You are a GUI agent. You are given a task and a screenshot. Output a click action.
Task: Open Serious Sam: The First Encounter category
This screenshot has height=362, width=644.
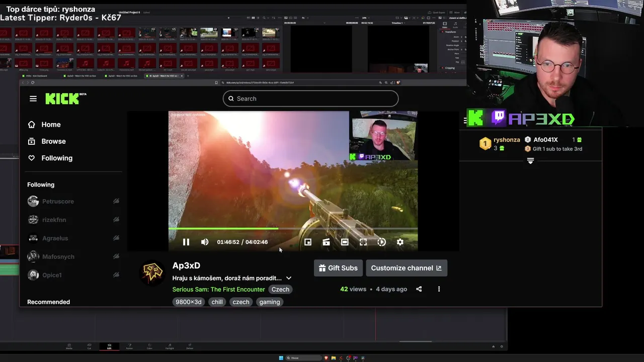(x=218, y=289)
